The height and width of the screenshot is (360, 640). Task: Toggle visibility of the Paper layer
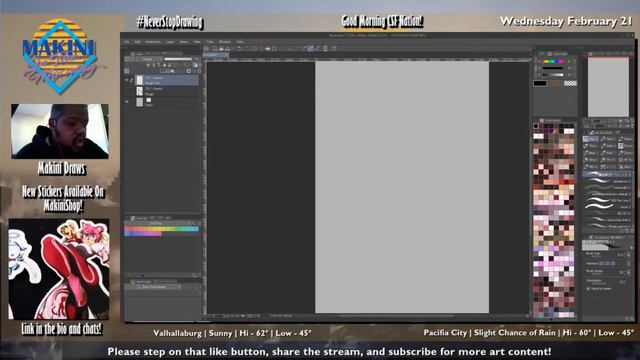coord(127,102)
